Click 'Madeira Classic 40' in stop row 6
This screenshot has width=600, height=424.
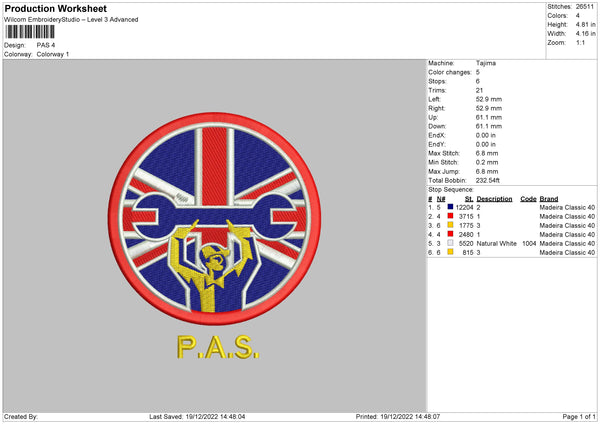(x=567, y=253)
